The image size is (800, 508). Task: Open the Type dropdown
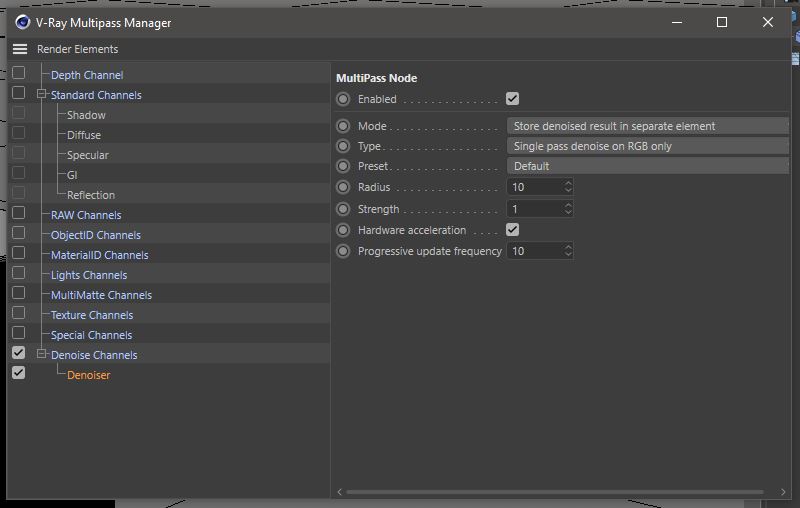(x=648, y=146)
